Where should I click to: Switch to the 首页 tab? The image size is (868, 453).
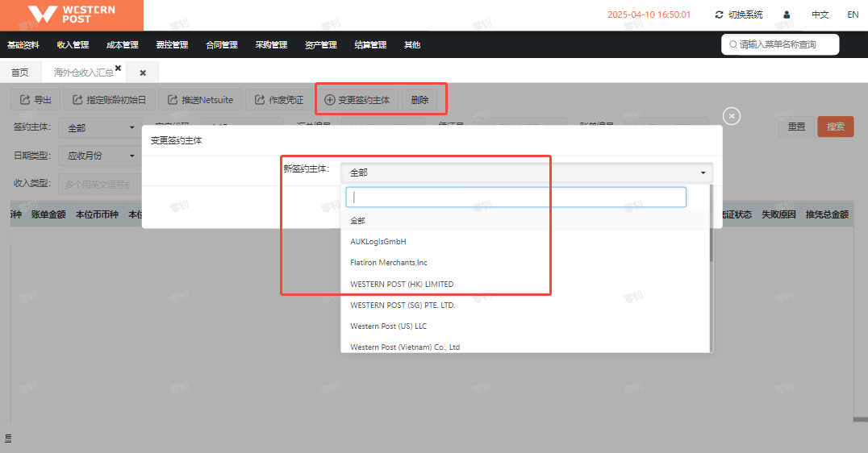coord(20,73)
